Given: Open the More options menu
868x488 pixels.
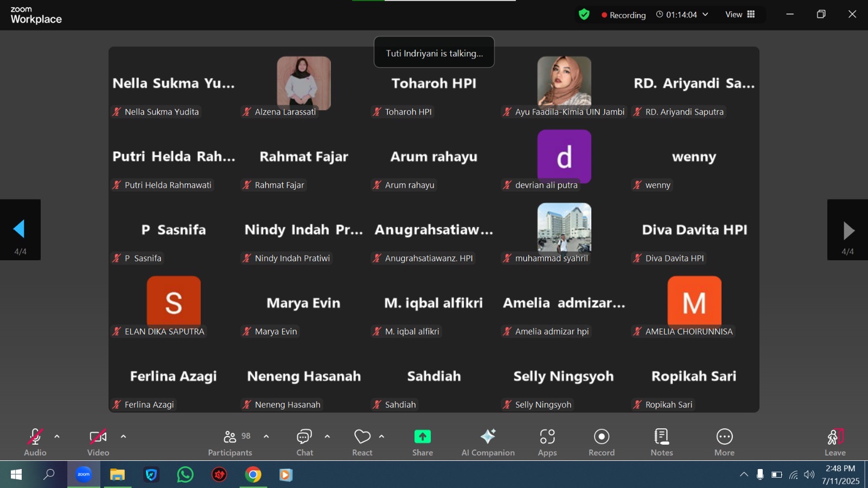Looking at the screenshot, I should click(x=724, y=443).
